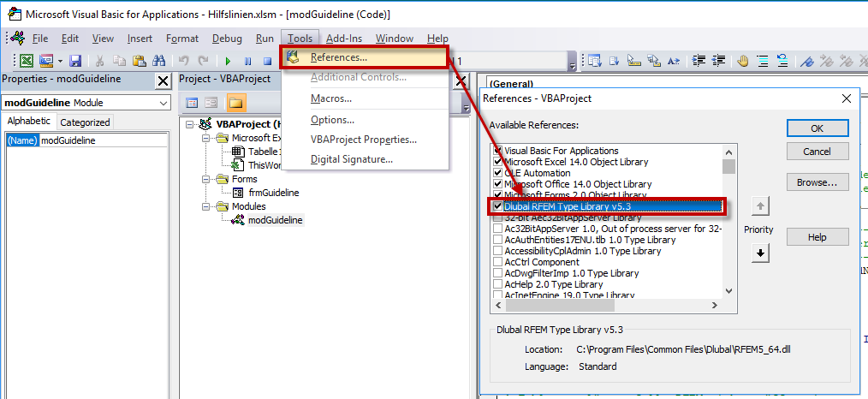Toggle breakpoint with the hand icon
Viewport: 868px width, 399px height.
(x=743, y=61)
